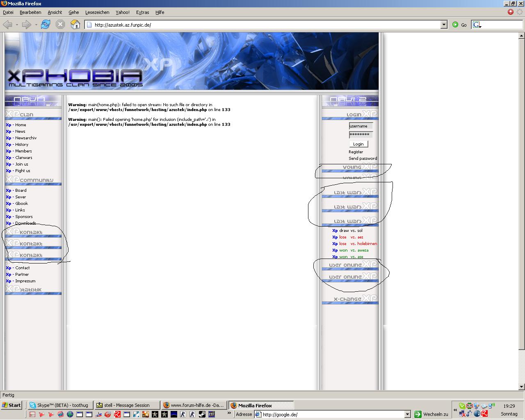525x420 pixels.
Task: Click the Forward arrow icon
Action: (27, 25)
